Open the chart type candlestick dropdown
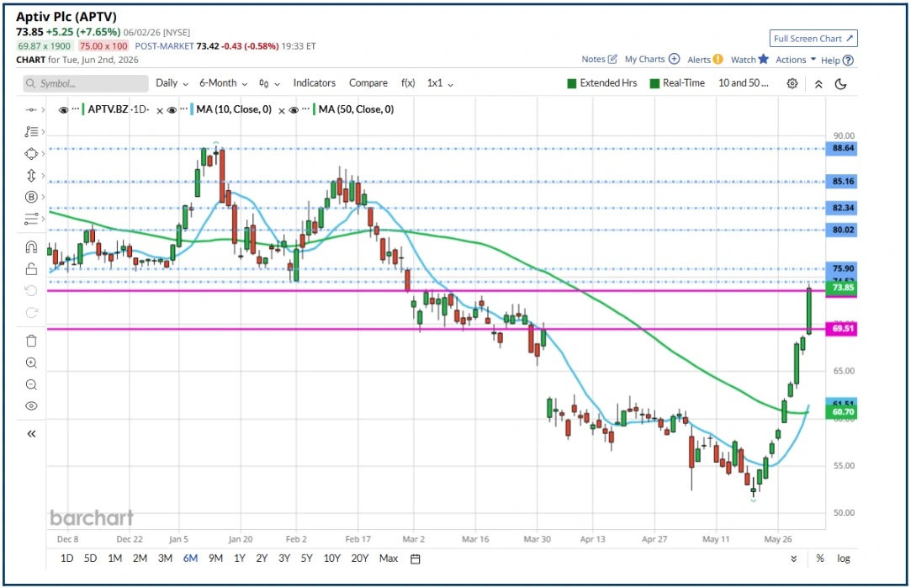 pos(269,83)
